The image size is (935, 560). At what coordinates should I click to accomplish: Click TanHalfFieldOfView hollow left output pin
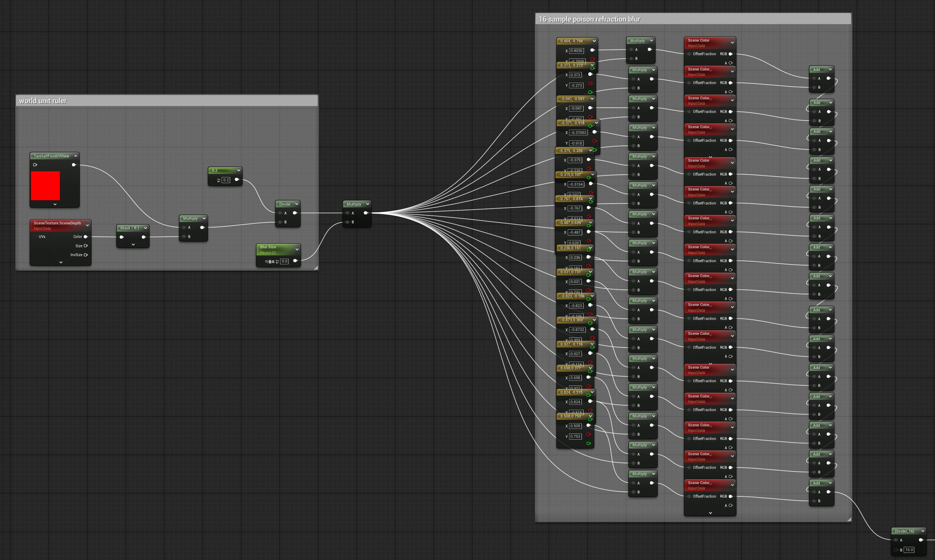click(x=35, y=165)
